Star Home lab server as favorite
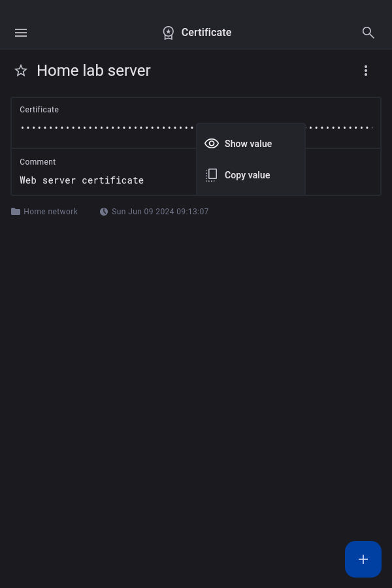Screen dimensions: 392x588 21,71
